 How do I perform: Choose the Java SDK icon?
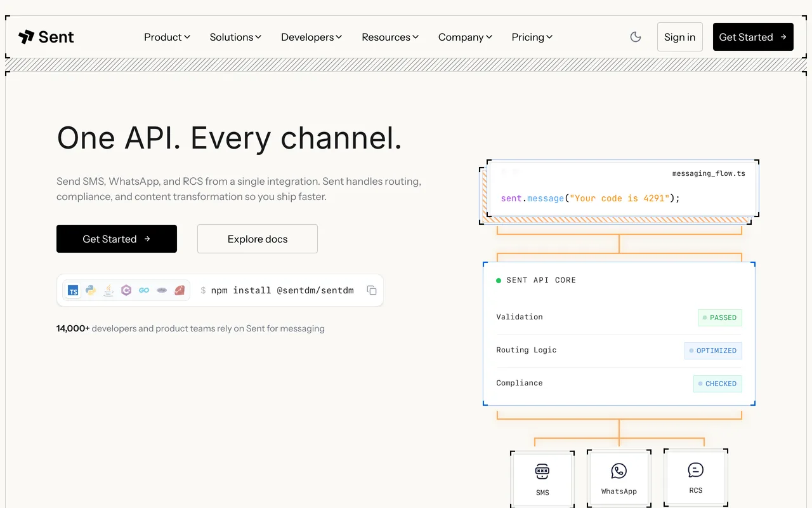(x=108, y=290)
